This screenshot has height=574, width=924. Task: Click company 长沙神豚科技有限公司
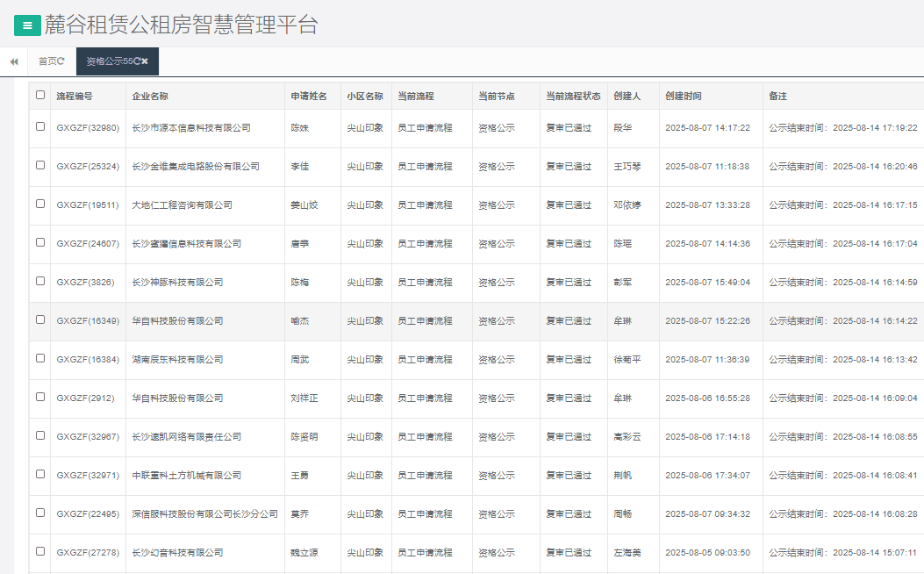tap(177, 282)
